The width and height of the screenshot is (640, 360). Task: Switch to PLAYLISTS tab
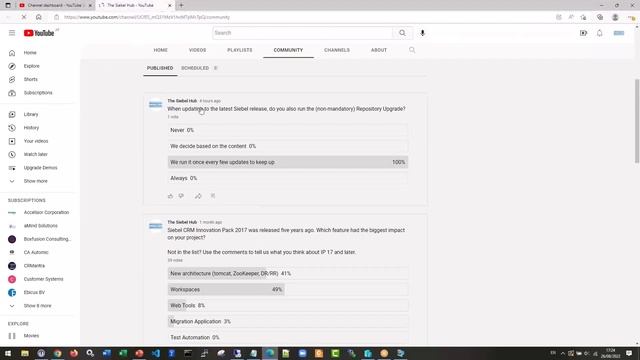pyautogui.click(x=240, y=50)
